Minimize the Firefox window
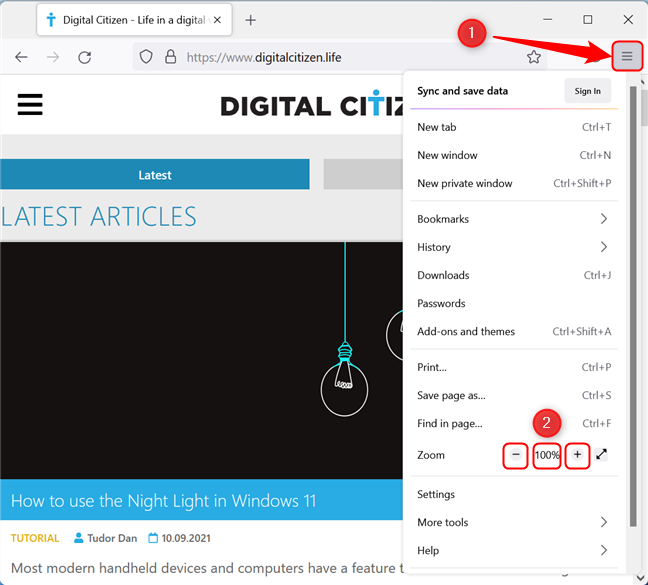 [548, 19]
